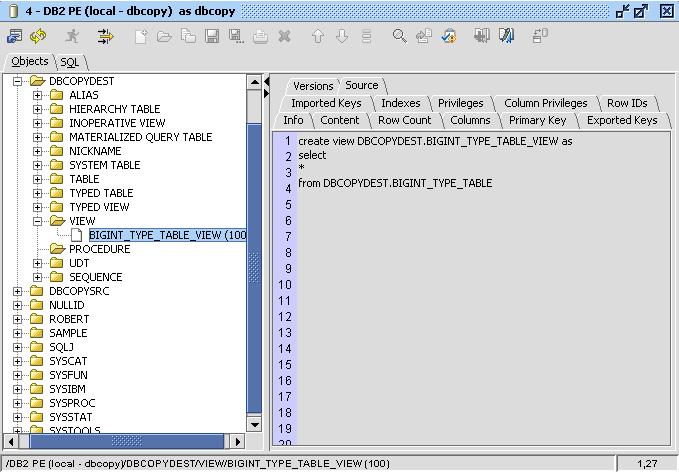The width and height of the screenshot is (679, 472).
Task: Click the stacked lines format icon
Action: coord(366,36)
